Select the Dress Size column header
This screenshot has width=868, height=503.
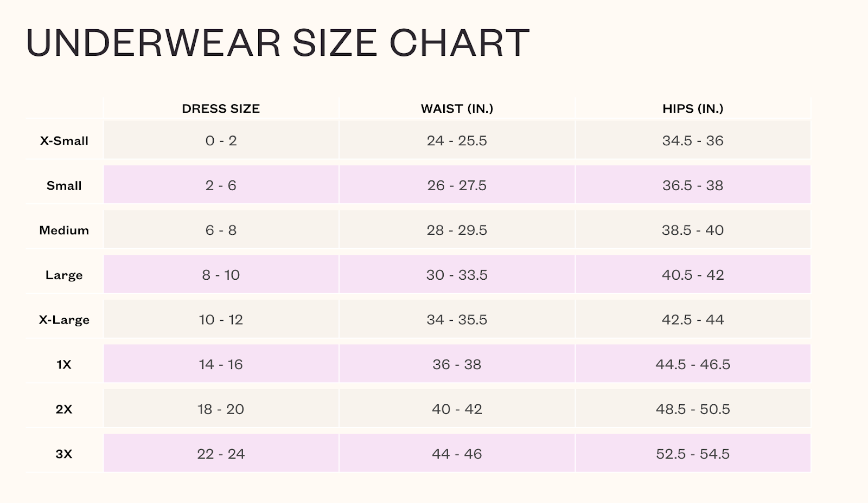(221, 108)
